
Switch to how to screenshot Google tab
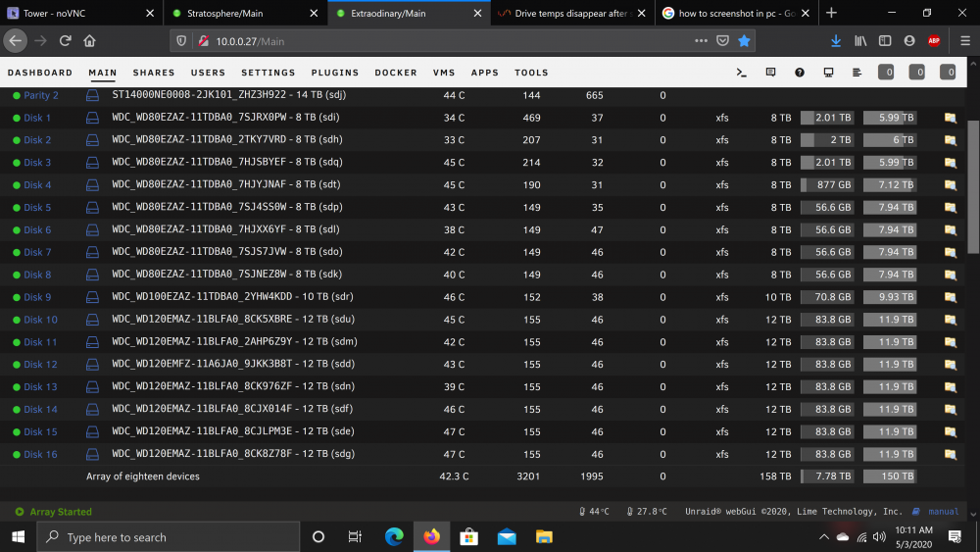[x=736, y=13]
